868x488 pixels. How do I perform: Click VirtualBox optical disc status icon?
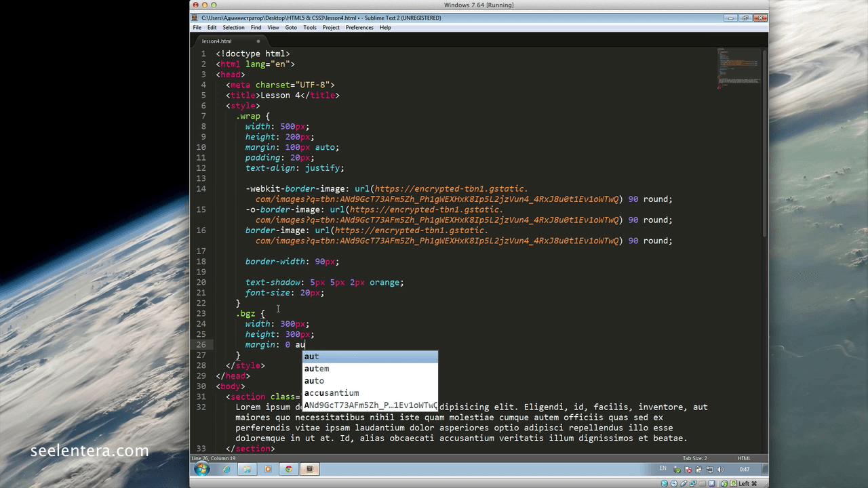pyautogui.click(x=674, y=483)
